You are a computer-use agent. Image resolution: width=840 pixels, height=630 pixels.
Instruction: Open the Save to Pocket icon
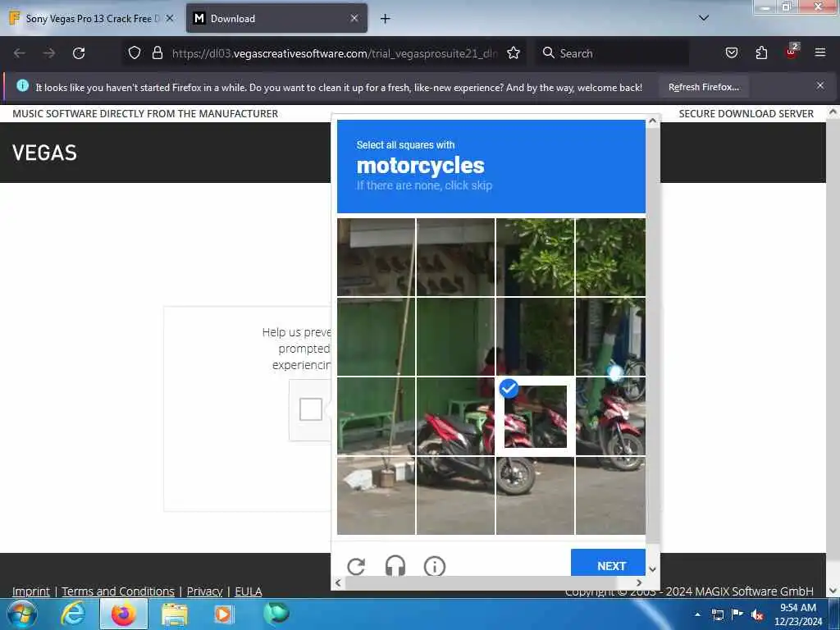click(731, 52)
